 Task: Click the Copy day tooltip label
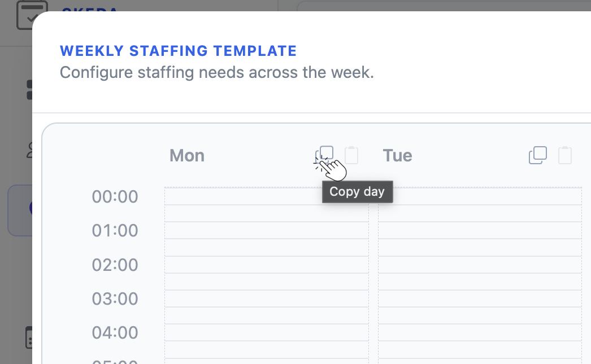[x=357, y=192]
